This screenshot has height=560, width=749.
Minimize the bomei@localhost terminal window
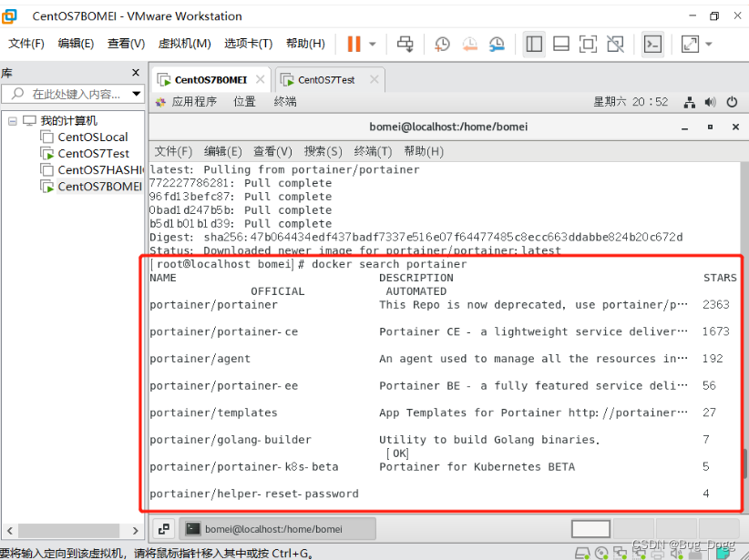click(x=685, y=127)
